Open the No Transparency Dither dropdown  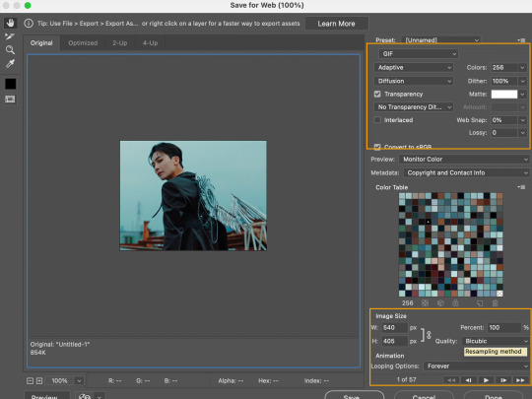click(x=414, y=106)
